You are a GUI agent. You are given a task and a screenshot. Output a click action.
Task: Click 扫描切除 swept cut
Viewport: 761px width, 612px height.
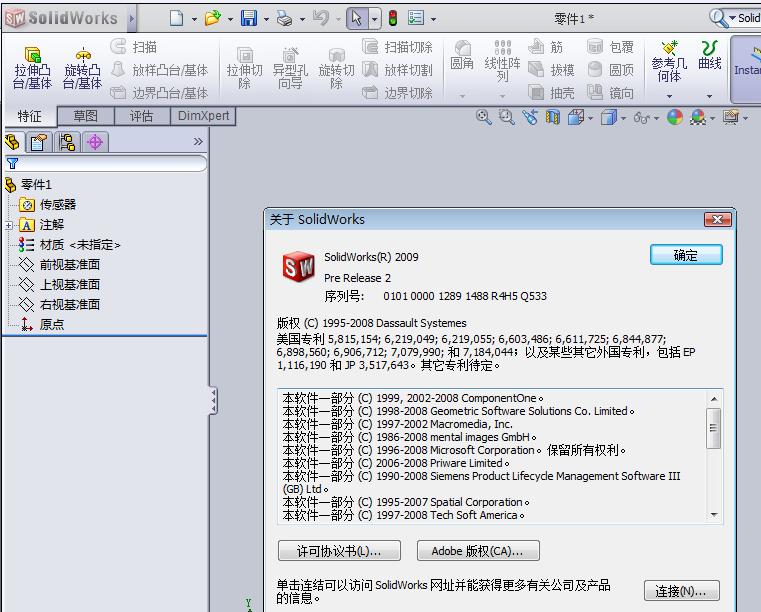click(397, 47)
